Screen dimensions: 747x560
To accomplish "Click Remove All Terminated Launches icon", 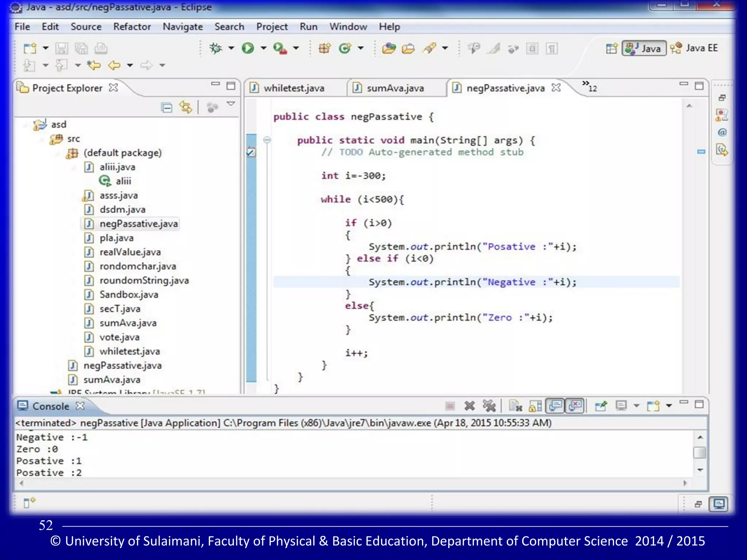I will point(489,406).
